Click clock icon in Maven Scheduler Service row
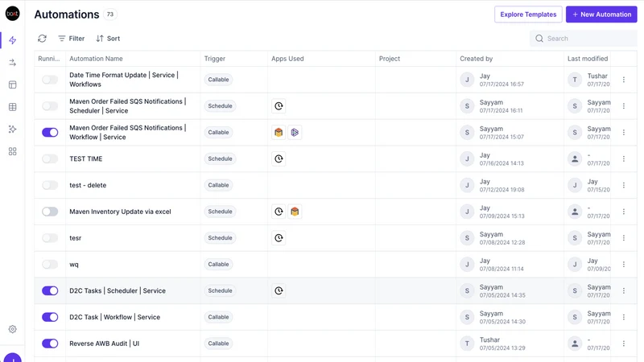Screen dimensions: 644x362 [x=279, y=106]
